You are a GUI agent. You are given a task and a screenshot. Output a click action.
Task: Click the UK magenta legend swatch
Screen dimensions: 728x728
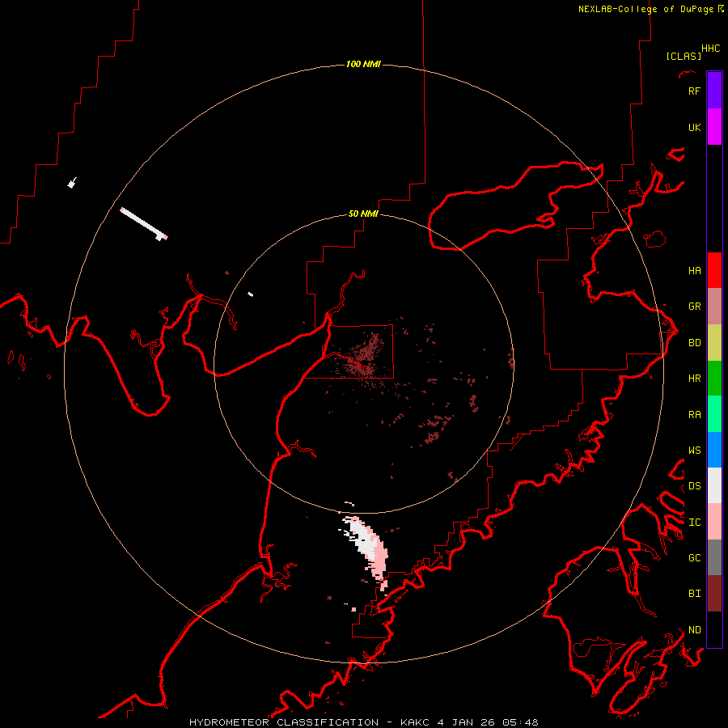click(x=714, y=127)
